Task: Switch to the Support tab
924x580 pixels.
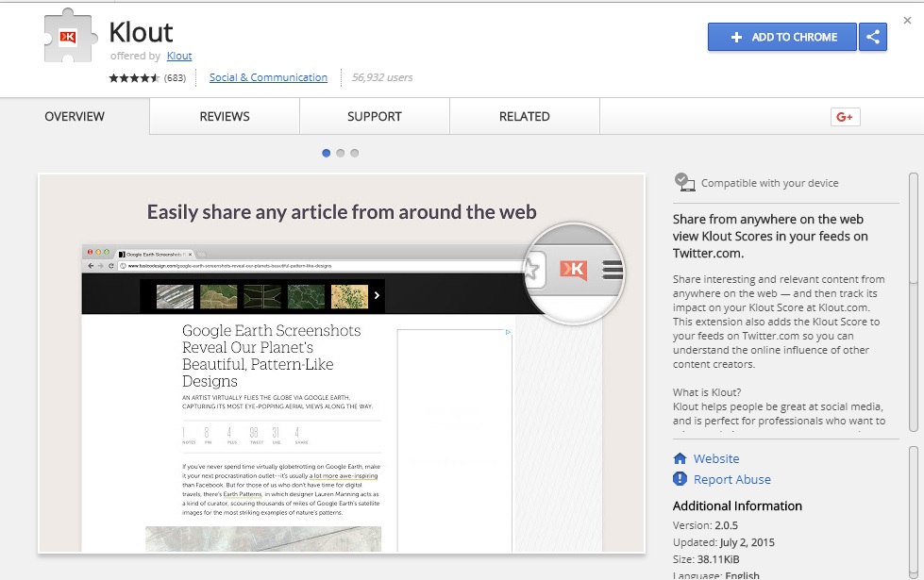Action: click(375, 117)
